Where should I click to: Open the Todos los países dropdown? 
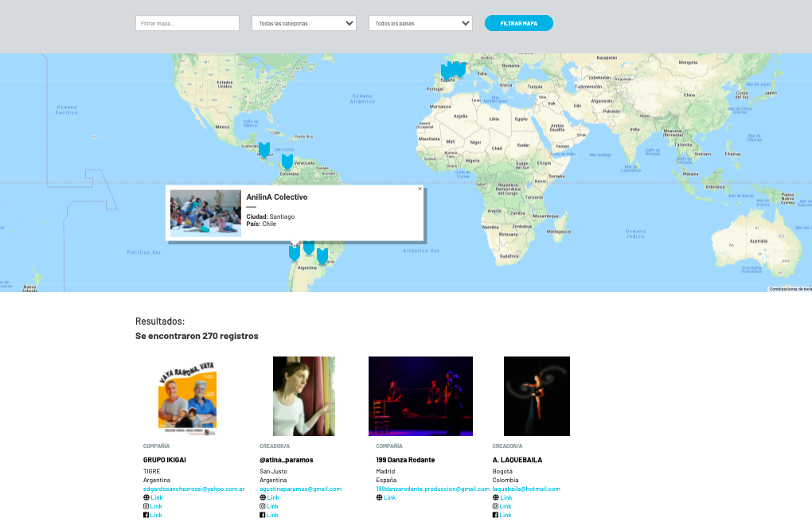point(420,23)
